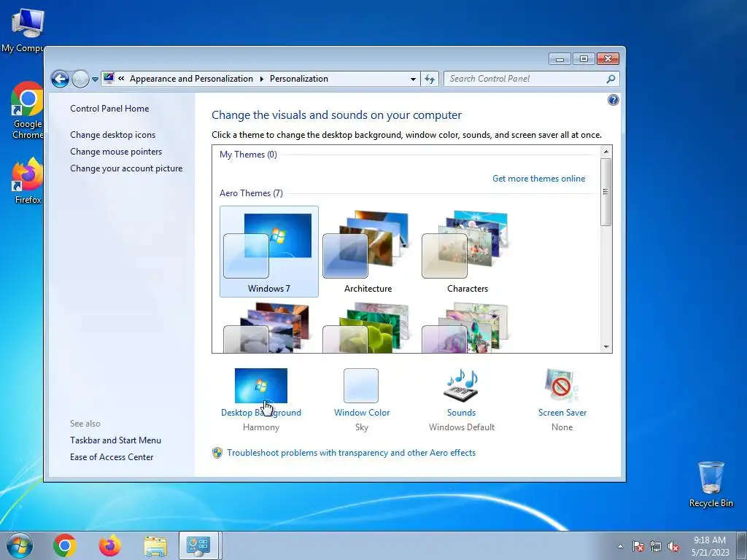Click Get more themes online

539,179
